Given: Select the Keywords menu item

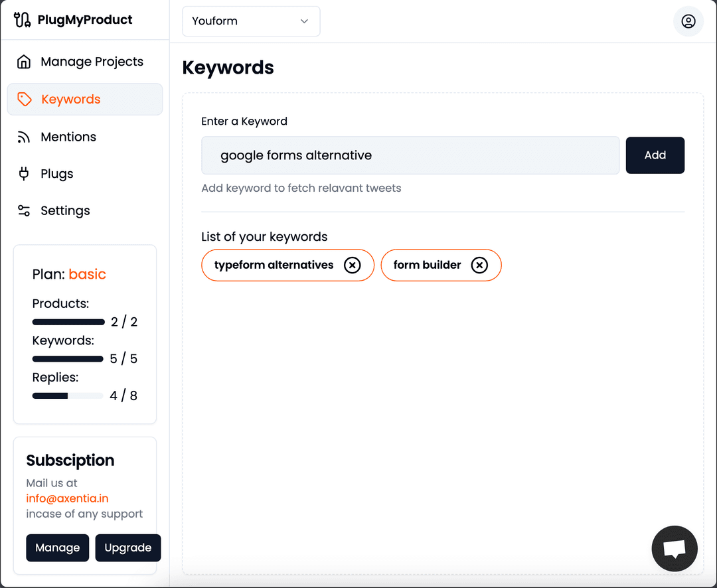Looking at the screenshot, I should (x=85, y=100).
